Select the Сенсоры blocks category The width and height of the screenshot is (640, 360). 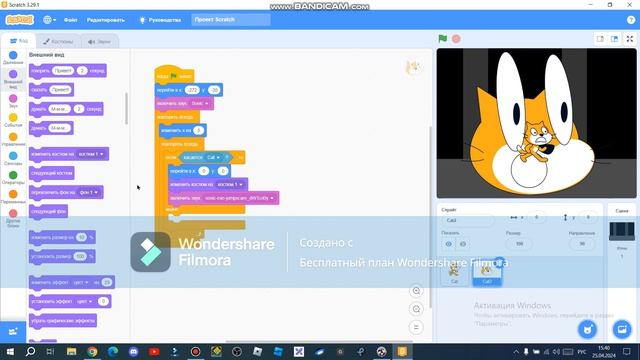pyautogui.click(x=13, y=158)
